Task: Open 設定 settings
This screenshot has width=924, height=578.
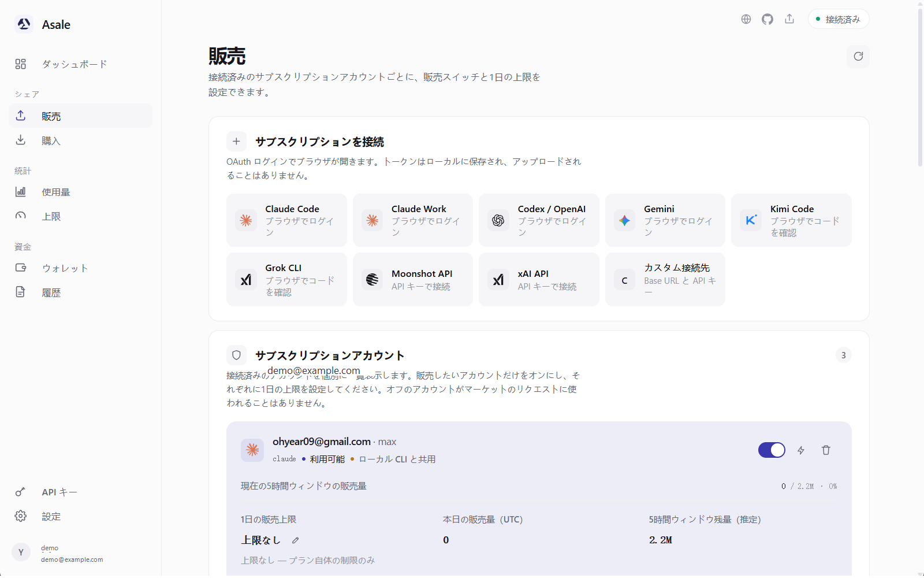Action: pos(80,516)
